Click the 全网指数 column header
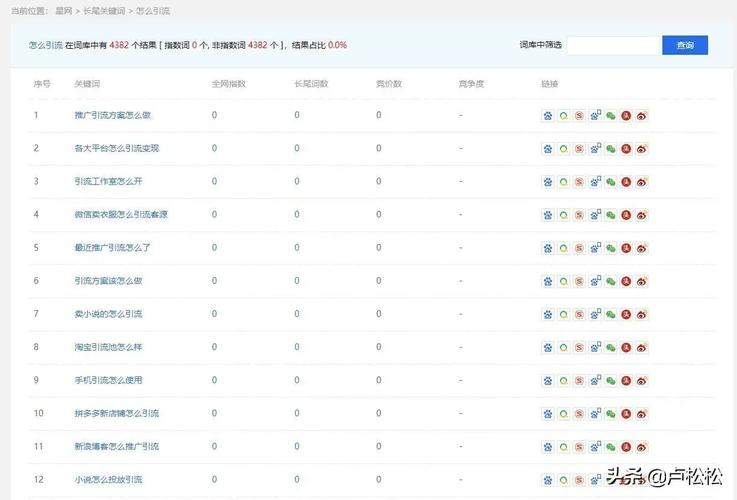 point(228,84)
